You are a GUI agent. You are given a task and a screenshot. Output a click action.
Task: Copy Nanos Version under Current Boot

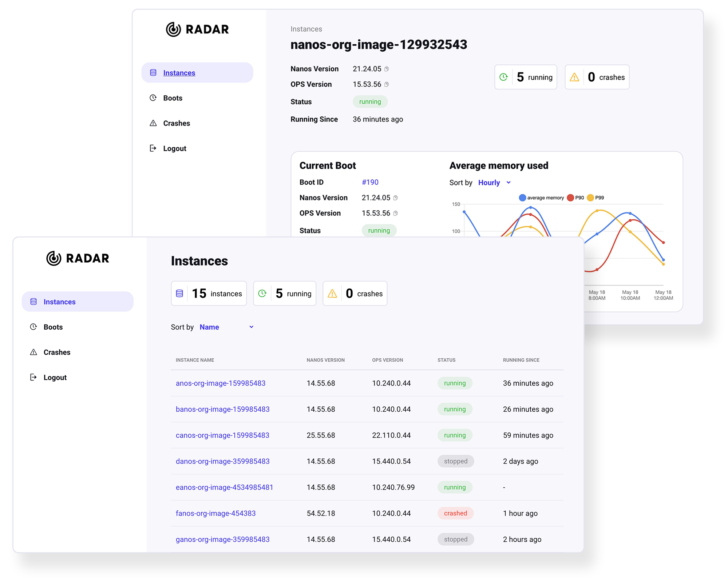[396, 198]
